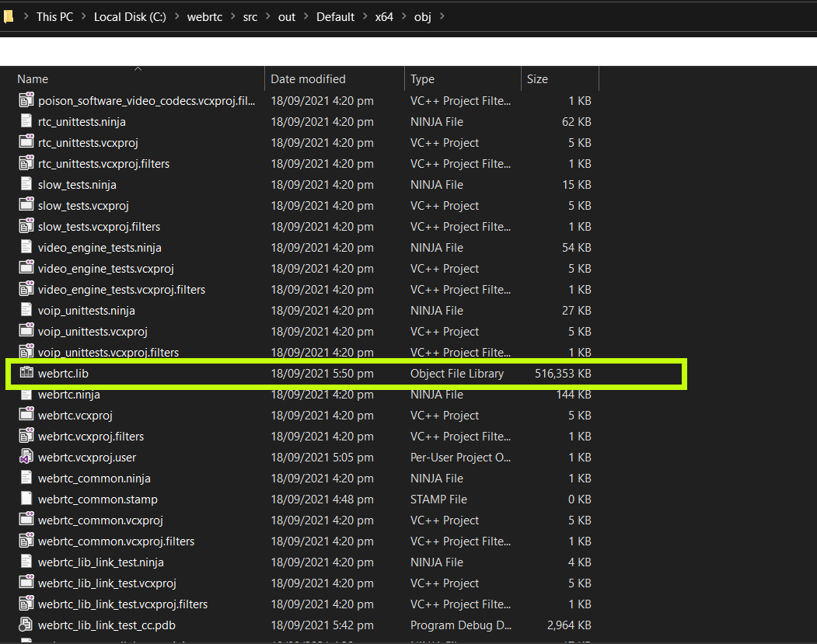Click the voip_unittests.vcxproj file icon

tap(26, 331)
